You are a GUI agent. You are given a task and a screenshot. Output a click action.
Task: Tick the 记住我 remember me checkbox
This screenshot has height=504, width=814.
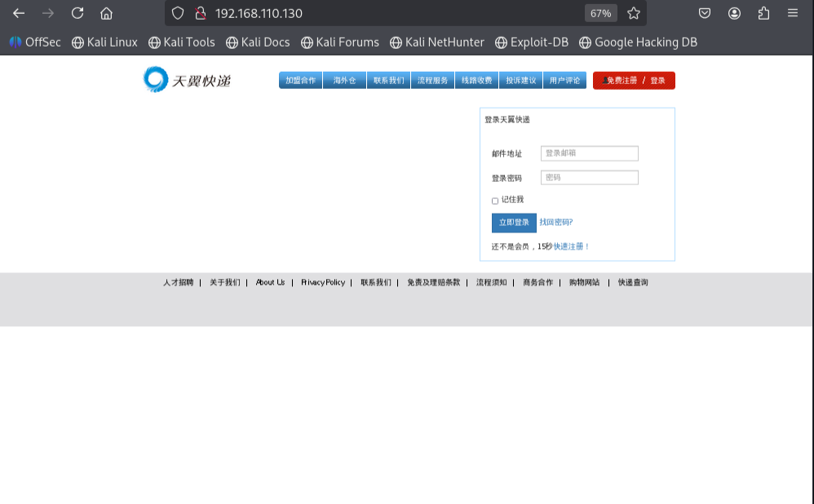[495, 201]
